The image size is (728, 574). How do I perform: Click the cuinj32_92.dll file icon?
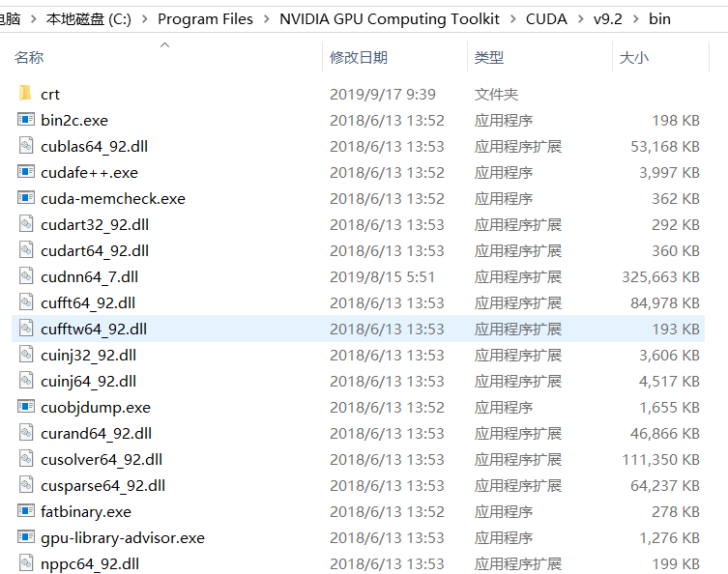[26, 355]
